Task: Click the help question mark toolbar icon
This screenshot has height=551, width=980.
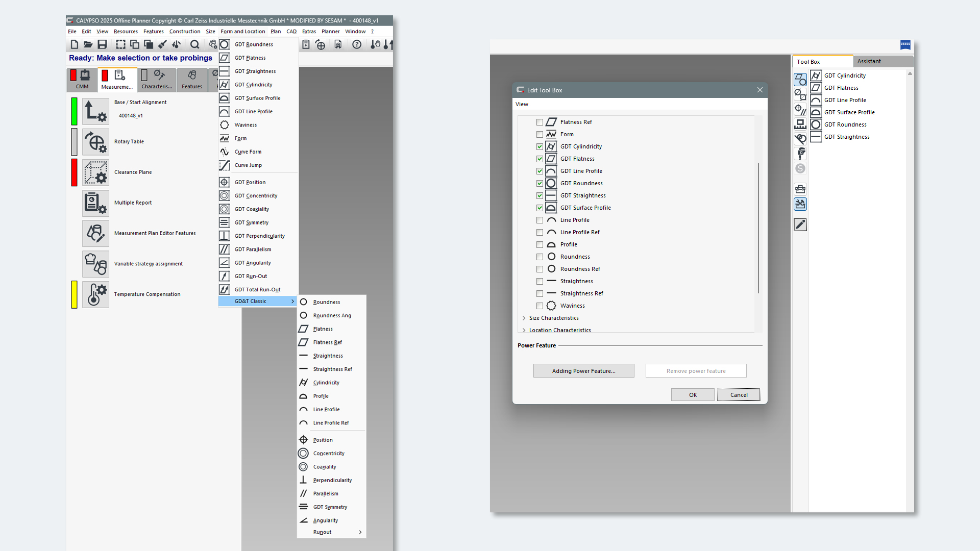Action: point(357,45)
